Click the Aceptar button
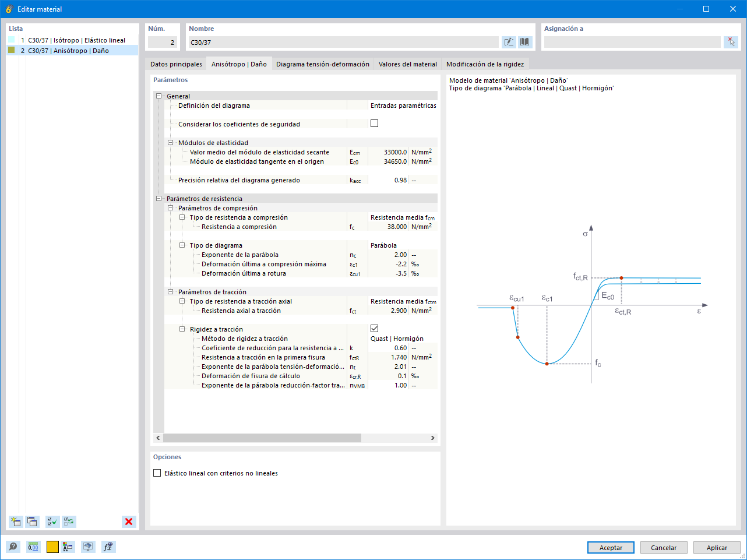Screen dimensions: 747x560 [611, 548]
